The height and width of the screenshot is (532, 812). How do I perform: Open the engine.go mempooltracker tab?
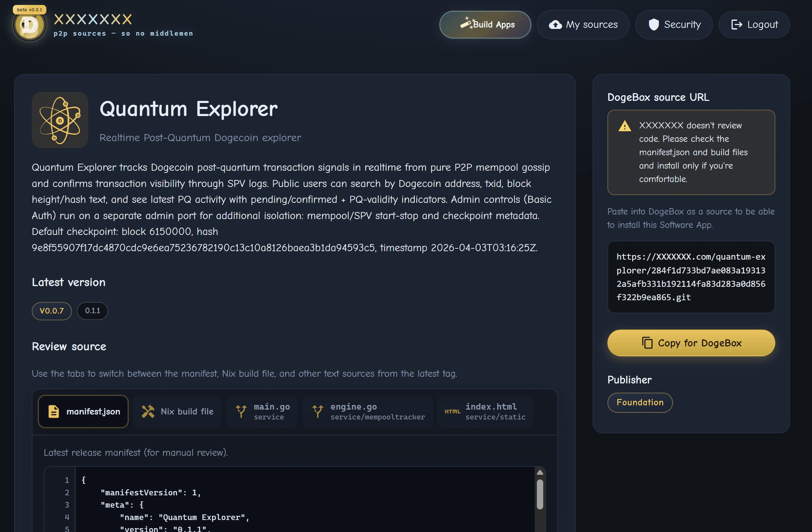(368, 411)
